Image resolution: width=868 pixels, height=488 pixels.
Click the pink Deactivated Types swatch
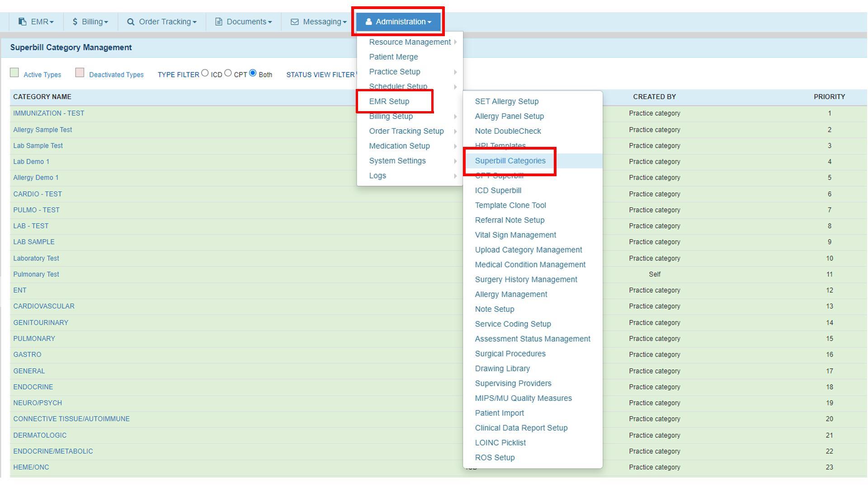[80, 73]
